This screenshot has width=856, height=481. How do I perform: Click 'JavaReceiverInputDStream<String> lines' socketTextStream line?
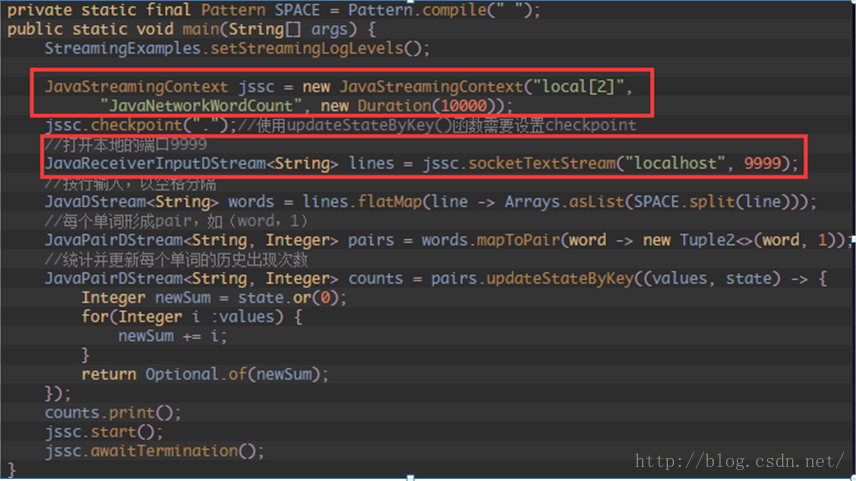pyautogui.click(x=421, y=163)
